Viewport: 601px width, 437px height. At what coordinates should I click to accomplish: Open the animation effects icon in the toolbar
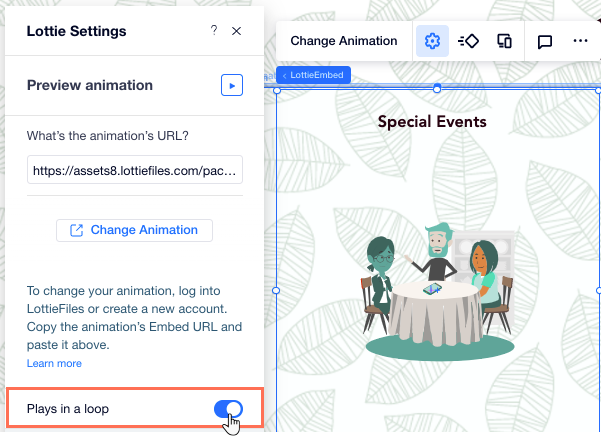point(468,41)
